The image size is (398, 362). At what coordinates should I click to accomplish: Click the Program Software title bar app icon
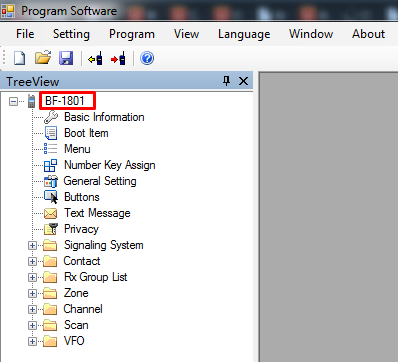8,11
